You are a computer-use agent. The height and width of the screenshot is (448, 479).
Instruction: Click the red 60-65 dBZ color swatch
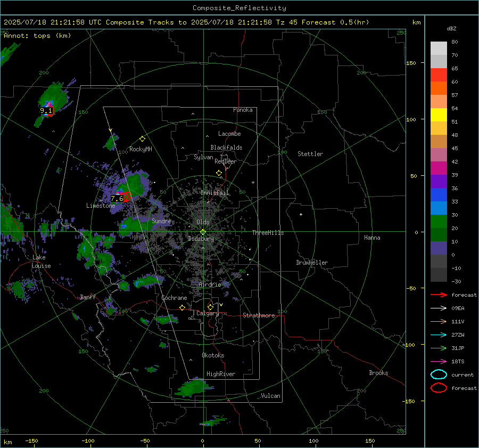pos(439,75)
